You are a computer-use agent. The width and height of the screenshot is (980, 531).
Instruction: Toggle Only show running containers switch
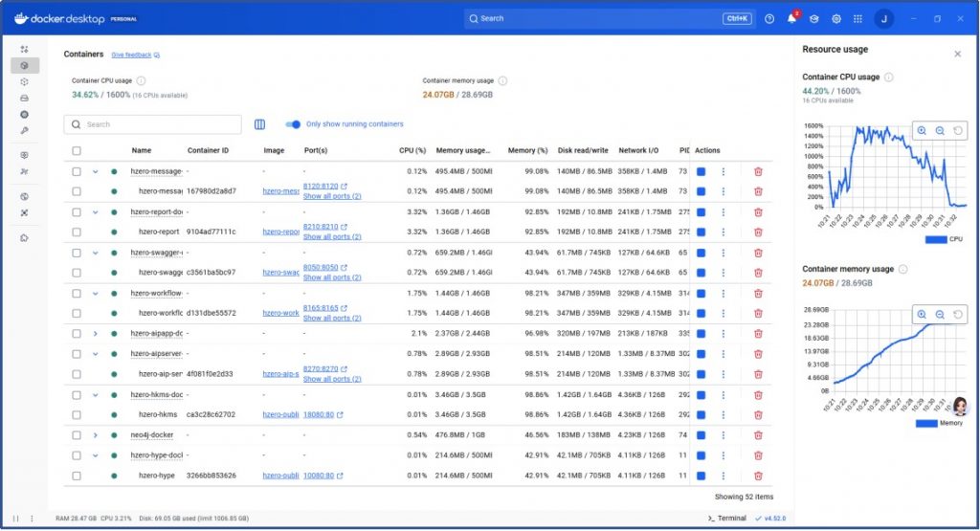click(293, 124)
